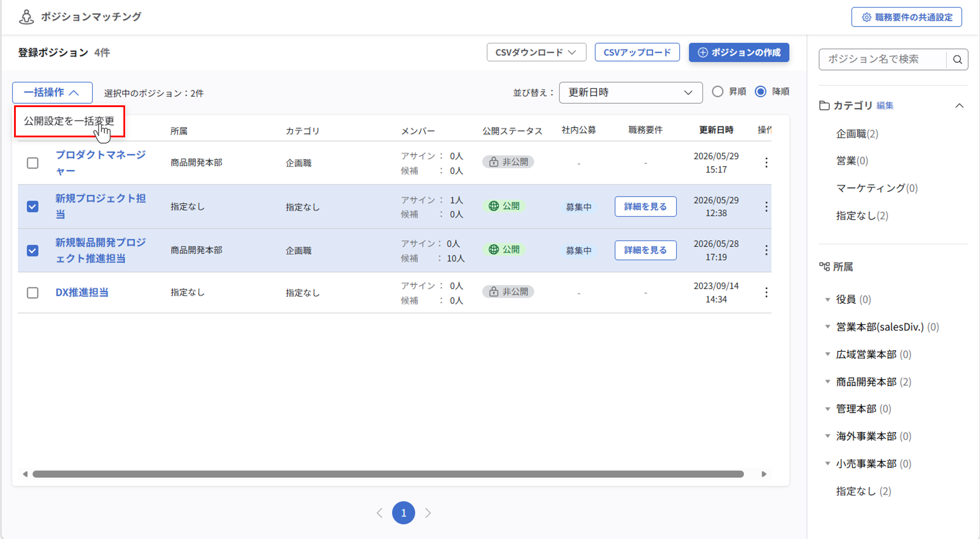
Task: Check the プロダクトマネージャー row checkbox
Action: point(33,163)
